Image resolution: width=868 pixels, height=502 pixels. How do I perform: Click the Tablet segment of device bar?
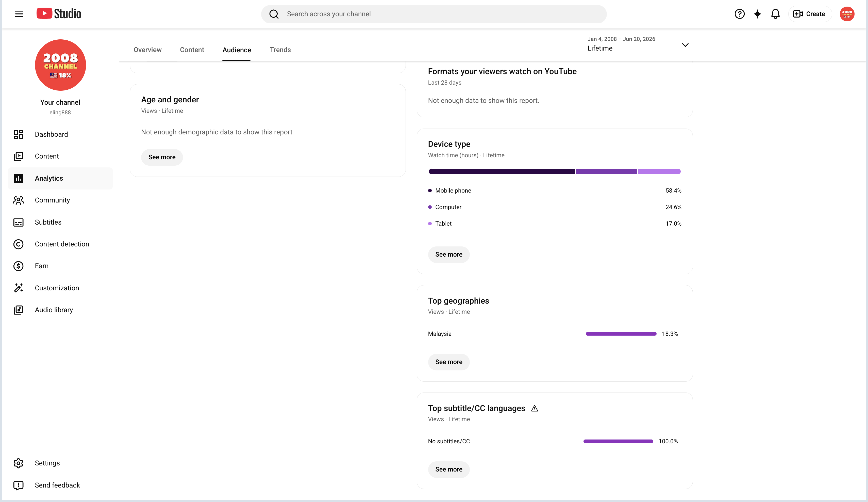(x=659, y=171)
